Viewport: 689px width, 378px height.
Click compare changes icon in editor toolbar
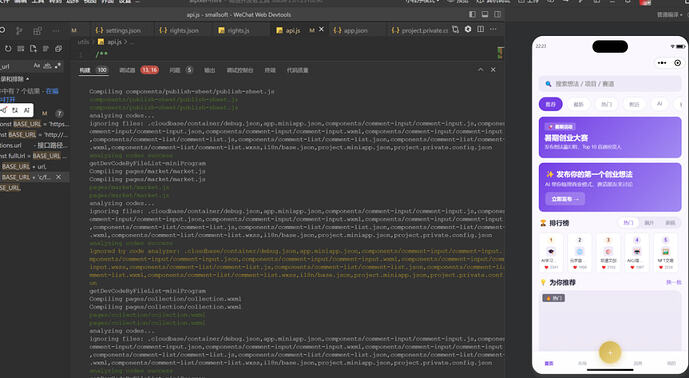456,29
